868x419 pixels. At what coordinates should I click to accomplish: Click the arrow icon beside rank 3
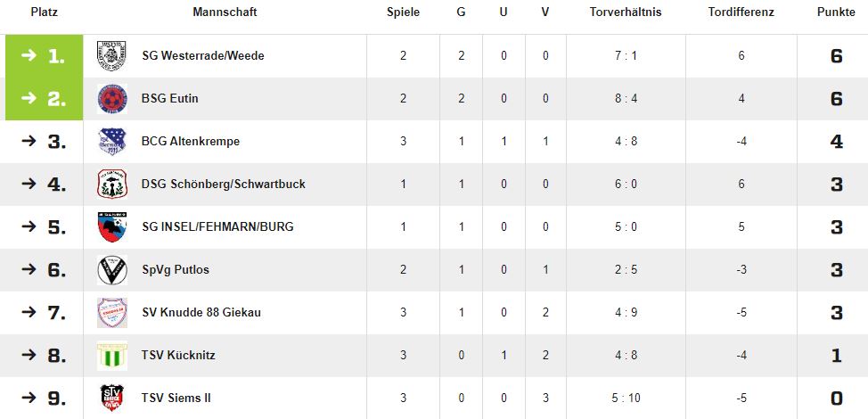[x=29, y=141]
